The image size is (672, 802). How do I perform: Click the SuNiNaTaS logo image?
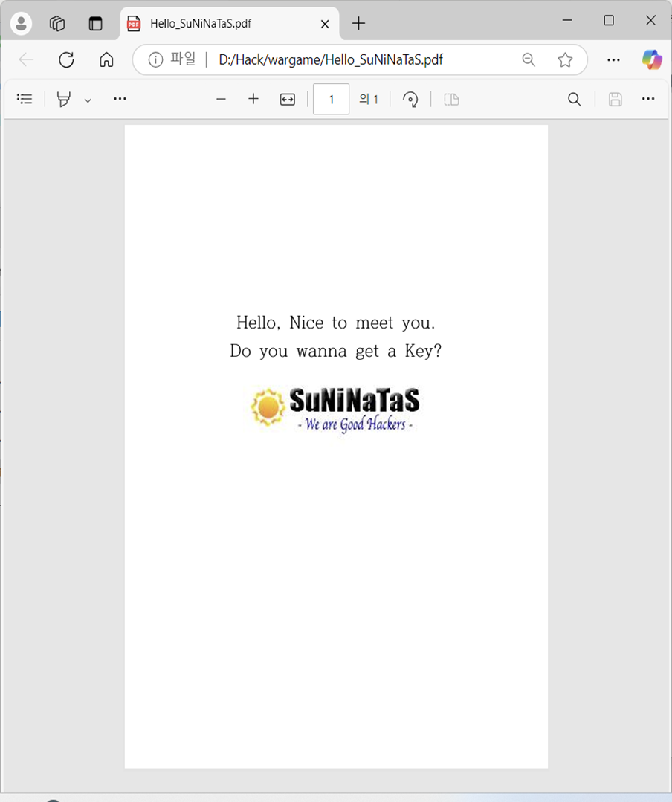pyautogui.click(x=335, y=410)
